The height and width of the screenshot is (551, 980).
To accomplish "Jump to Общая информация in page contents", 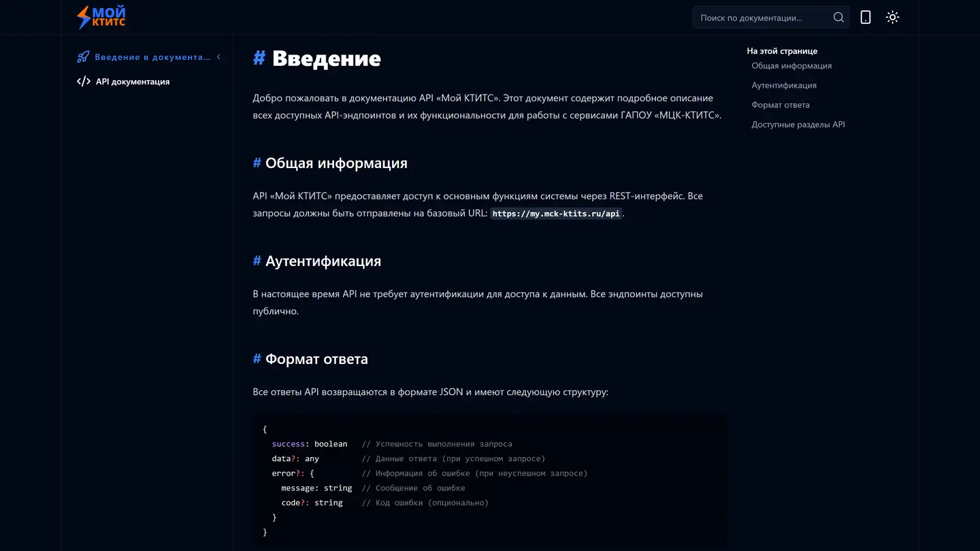I will click(791, 66).
